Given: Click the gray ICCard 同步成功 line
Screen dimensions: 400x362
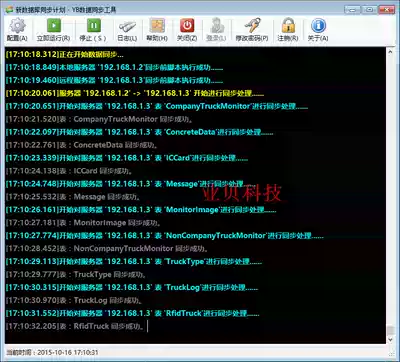Looking at the screenshot, I should pyautogui.click(x=70, y=171).
